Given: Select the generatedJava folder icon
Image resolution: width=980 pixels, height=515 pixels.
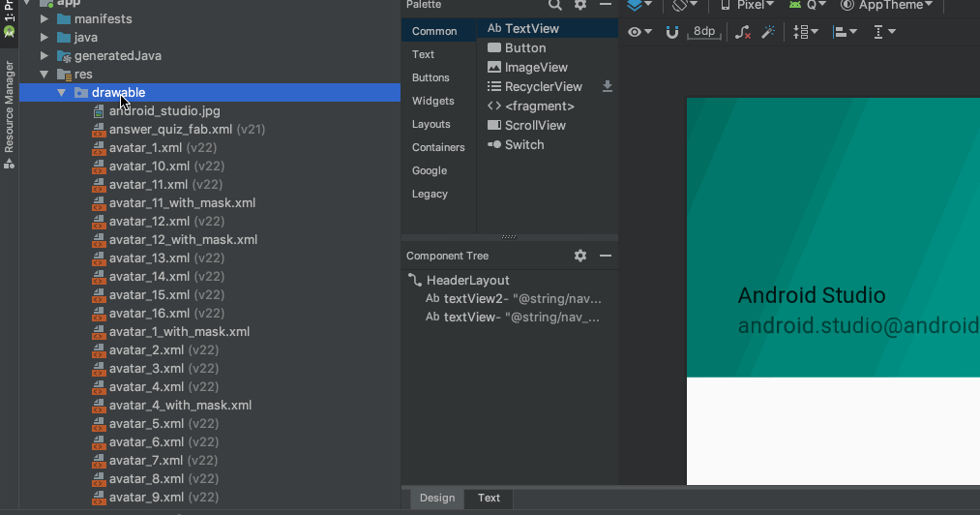Looking at the screenshot, I should coord(64,56).
